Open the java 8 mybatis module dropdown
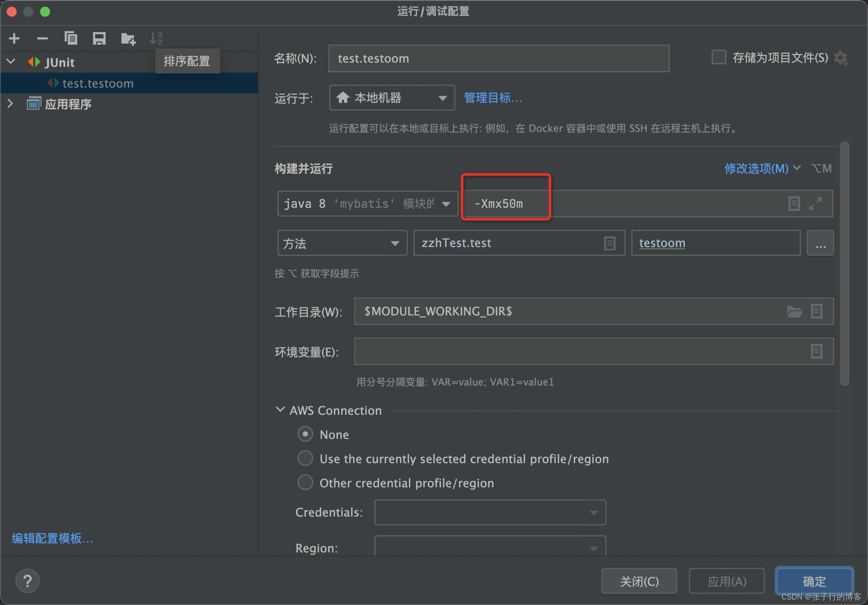868x605 pixels. click(368, 204)
